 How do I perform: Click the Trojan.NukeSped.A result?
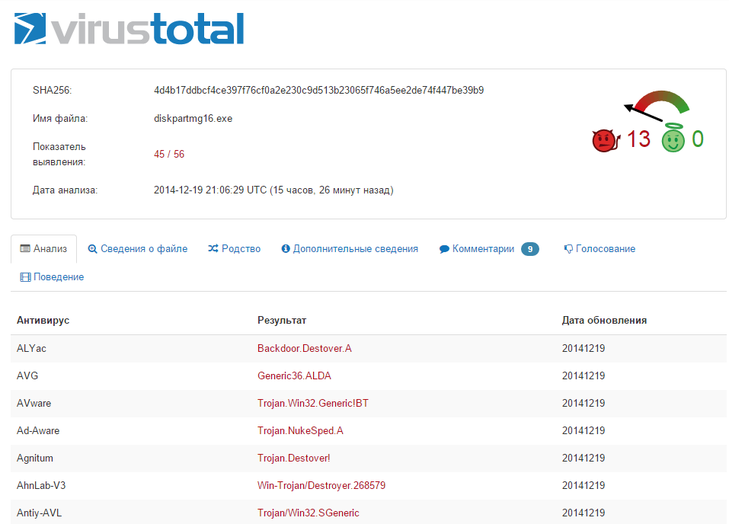click(300, 431)
